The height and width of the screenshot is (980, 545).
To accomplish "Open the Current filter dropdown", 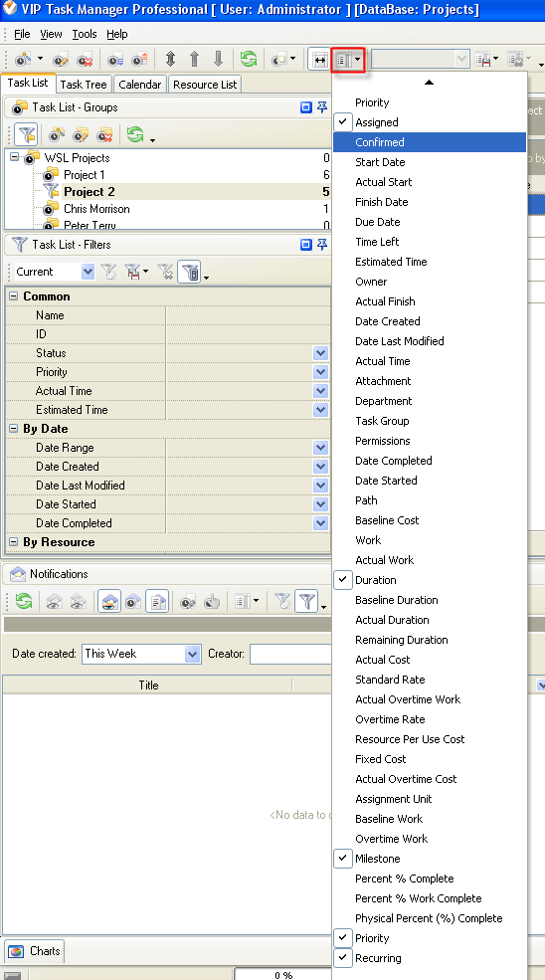I will pyautogui.click(x=89, y=272).
